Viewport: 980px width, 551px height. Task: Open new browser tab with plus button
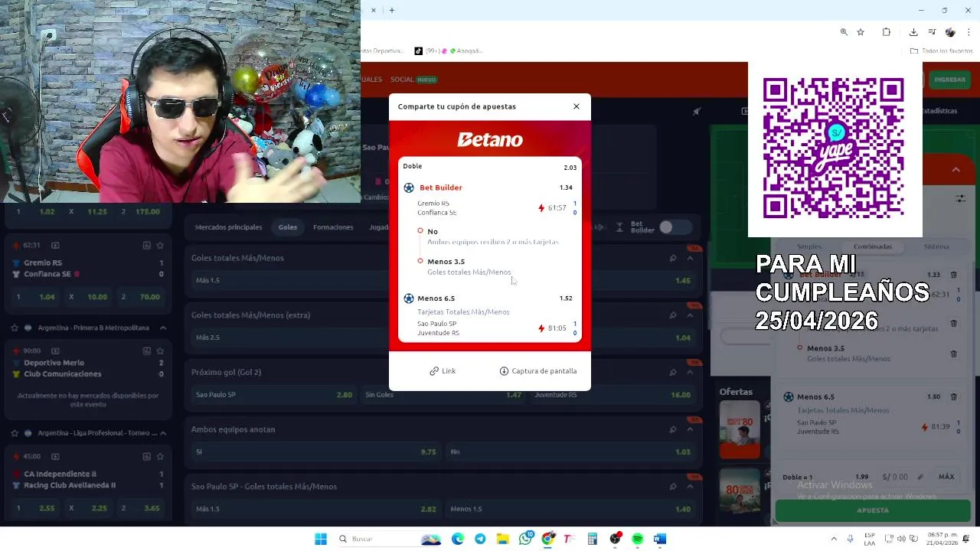click(391, 11)
